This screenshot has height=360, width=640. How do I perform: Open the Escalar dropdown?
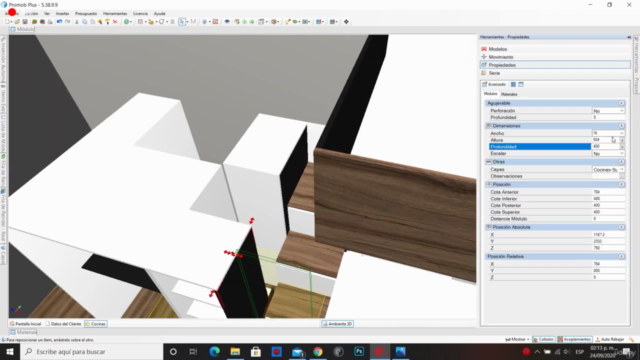pyautogui.click(x=621, y=153)
